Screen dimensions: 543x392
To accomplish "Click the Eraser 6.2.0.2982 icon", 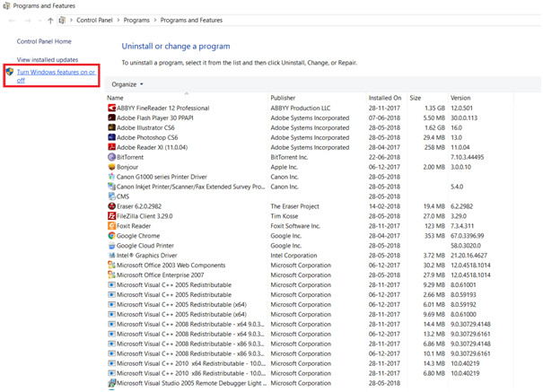I will (111, 206).
